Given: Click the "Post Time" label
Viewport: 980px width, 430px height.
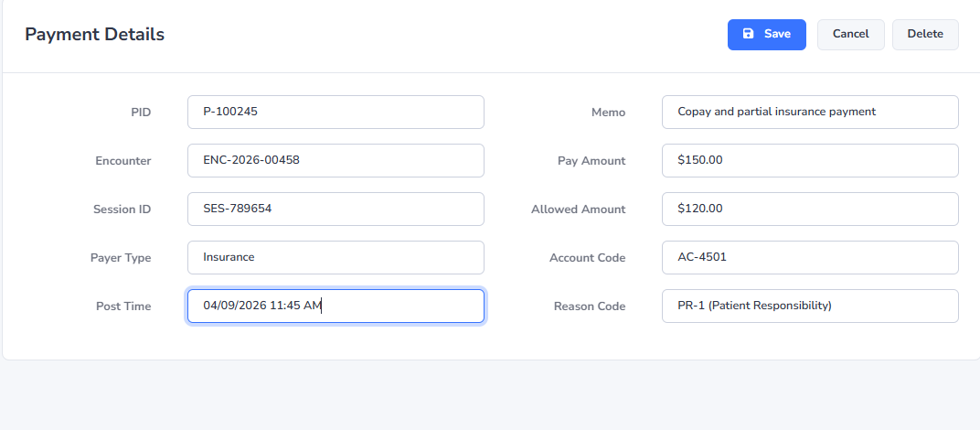Looking at the screenshot, I should tap(123, 306).
